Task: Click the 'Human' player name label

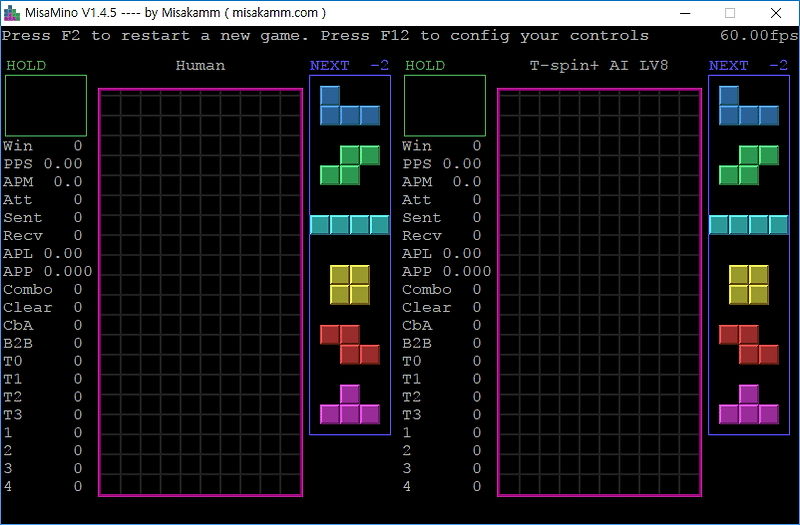Action: pyautogui.click(x=200, y=66)
